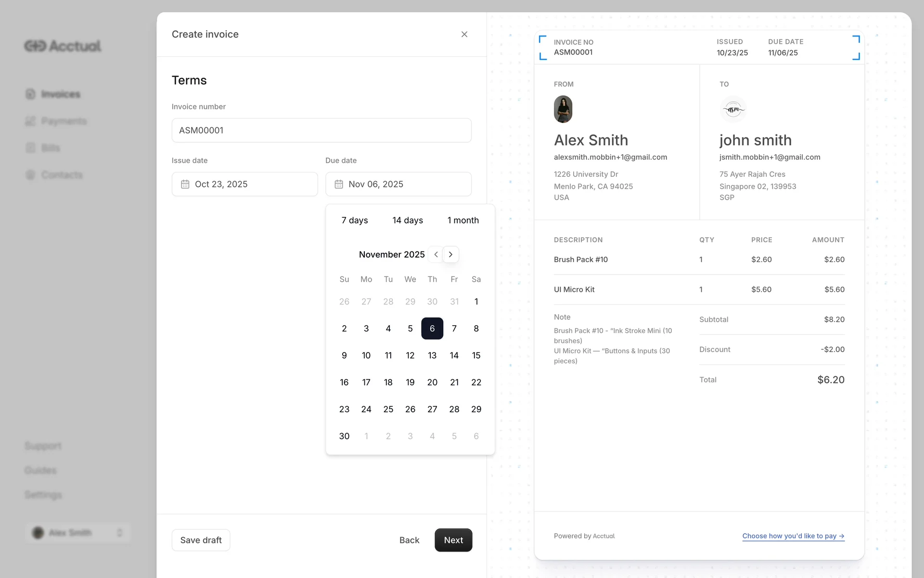
Task: Click Alex Smith's profile photo on invoice
Action: [x=563, y=109]
